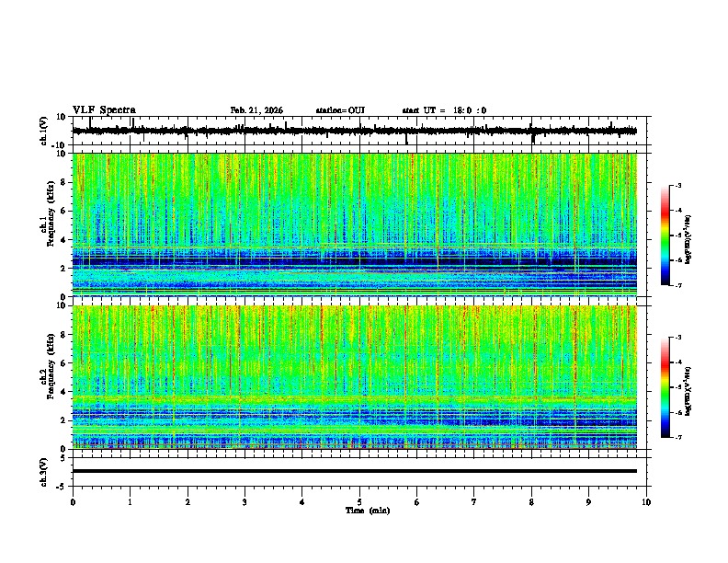Click the ch.1 spectrogram frequency tick "6"
Image resolution: width=728 pixels, height=563 pixels.
coord(64,211)
